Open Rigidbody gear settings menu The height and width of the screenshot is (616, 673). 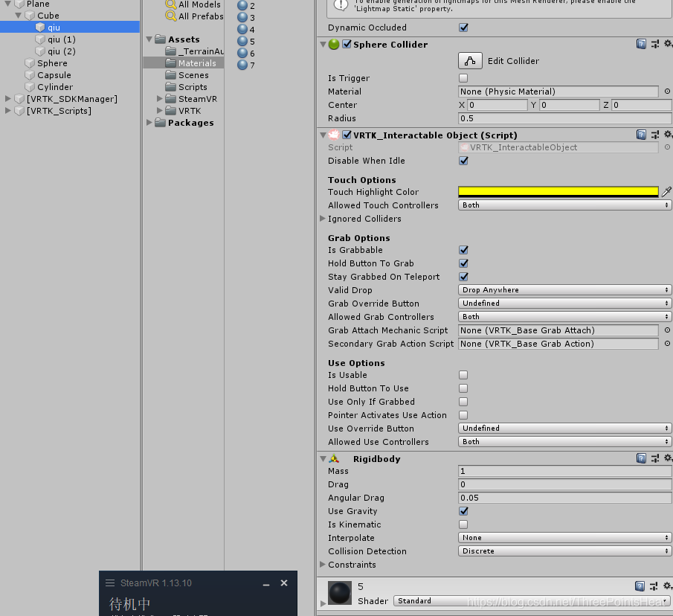[668, 458]
